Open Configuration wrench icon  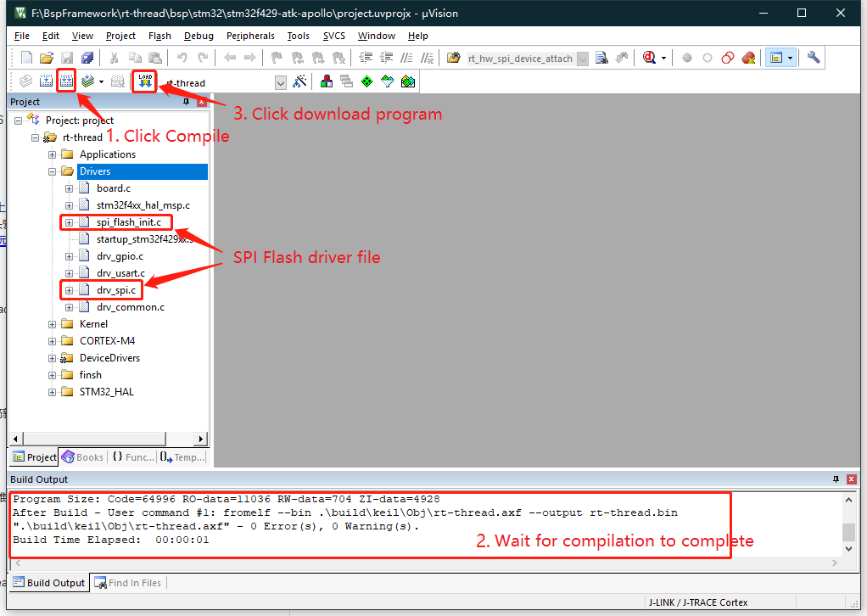click(814, 58)
